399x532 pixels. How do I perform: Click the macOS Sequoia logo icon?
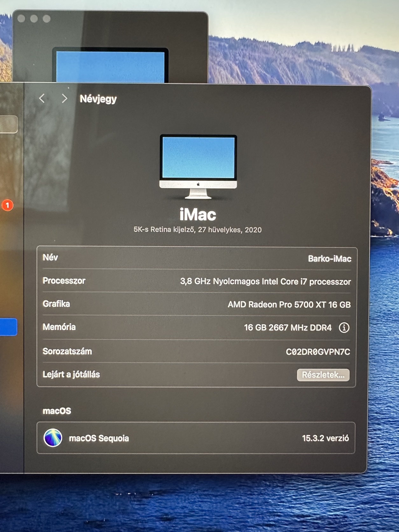pyautogui.click(x=53, y=437)
